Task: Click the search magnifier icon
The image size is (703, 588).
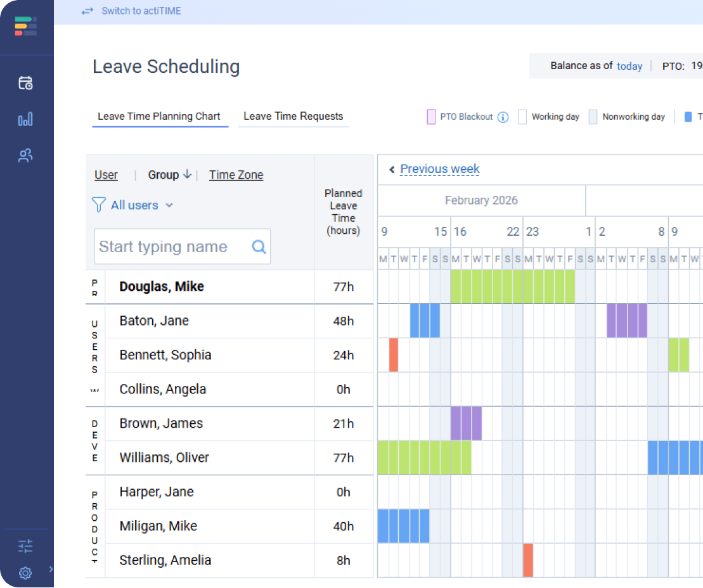Action: pyautogui.click(x=259, y=247)
